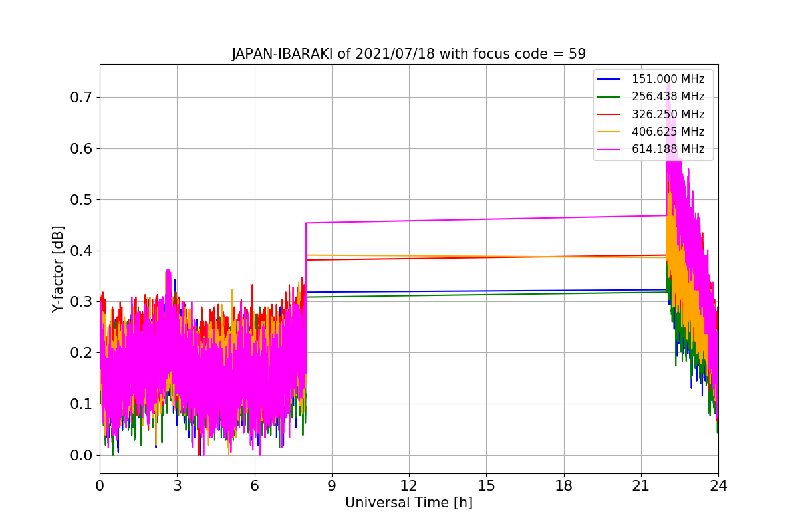Image resolution: width=798 pixels, height=532 pixels.
Task: Select the 256.438 MHz legend label
Action: coord(668,96)
